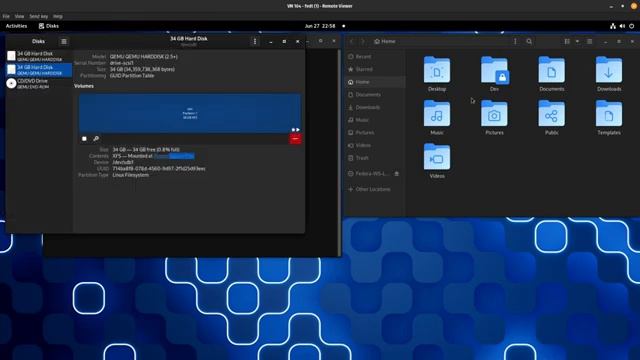640x360 pixels.
Task: Open GNOME Activities overview
Action: coord(16,26)
